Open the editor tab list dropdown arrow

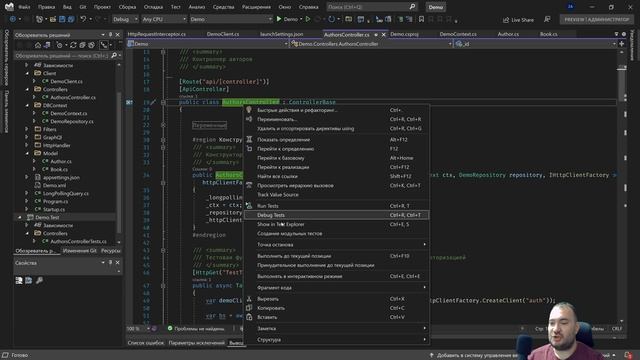616,34
